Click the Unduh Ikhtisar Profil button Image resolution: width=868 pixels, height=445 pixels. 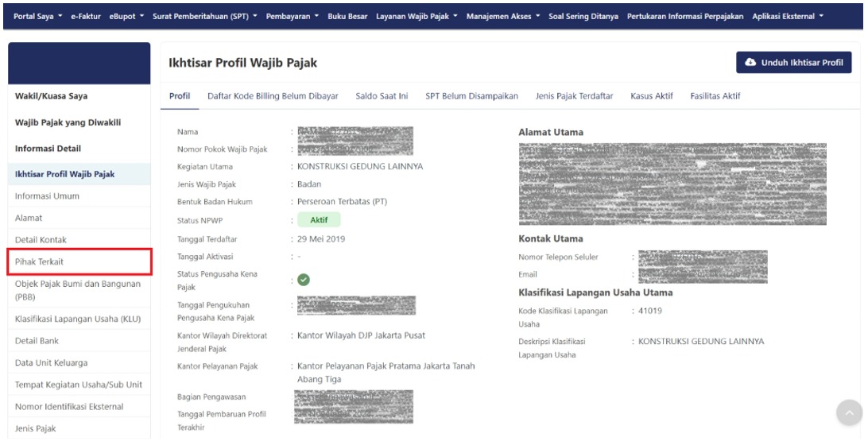click(794, 64)
